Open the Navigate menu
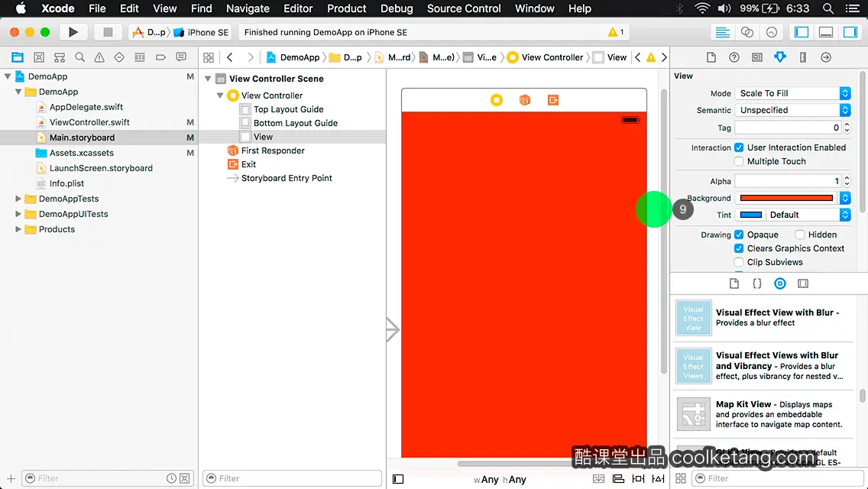Viewport: 868px width, 489px height. (248, 8)
